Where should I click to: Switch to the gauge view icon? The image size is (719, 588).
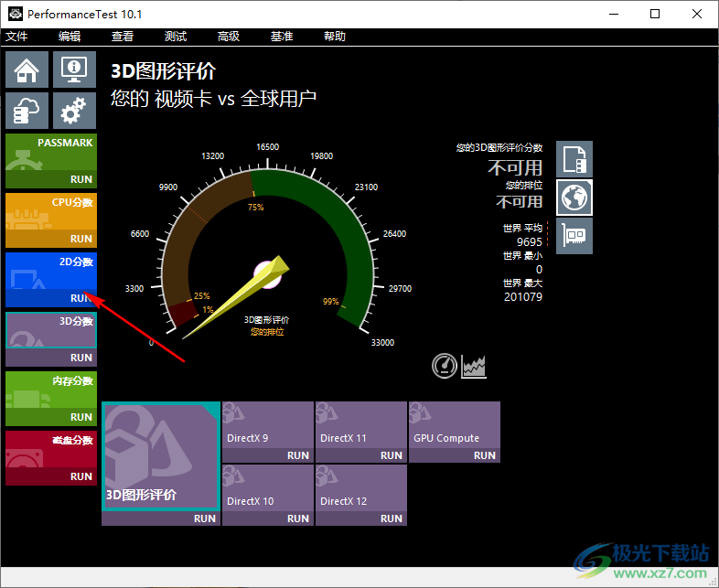click(445, 366)
